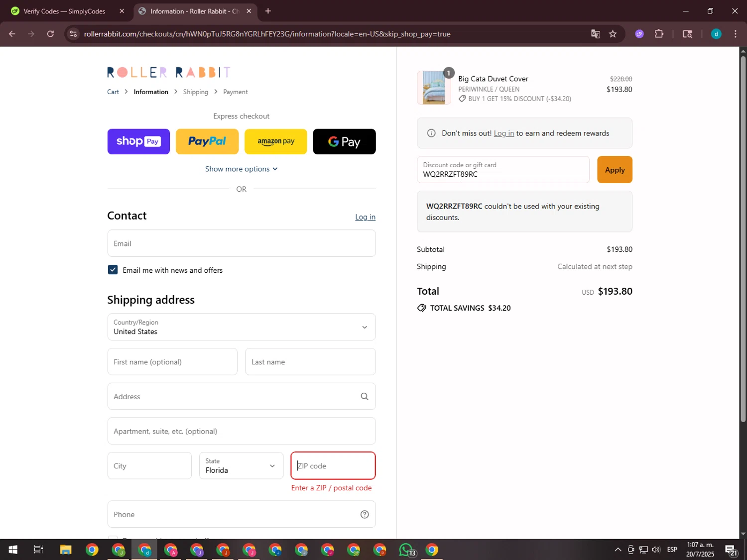Click the volume icon in system tray

pyautogui.click(x=656, y=550)
